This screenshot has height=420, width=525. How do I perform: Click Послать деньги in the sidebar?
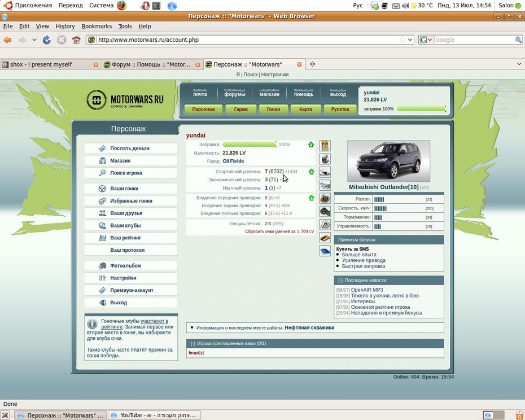[x=131, y=148]
